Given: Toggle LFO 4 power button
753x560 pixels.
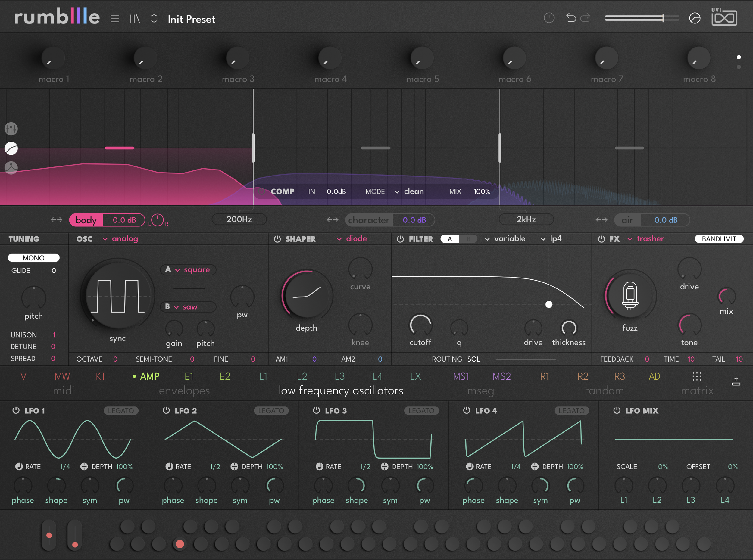Looking at the screenshot, I should pos(467,410).
